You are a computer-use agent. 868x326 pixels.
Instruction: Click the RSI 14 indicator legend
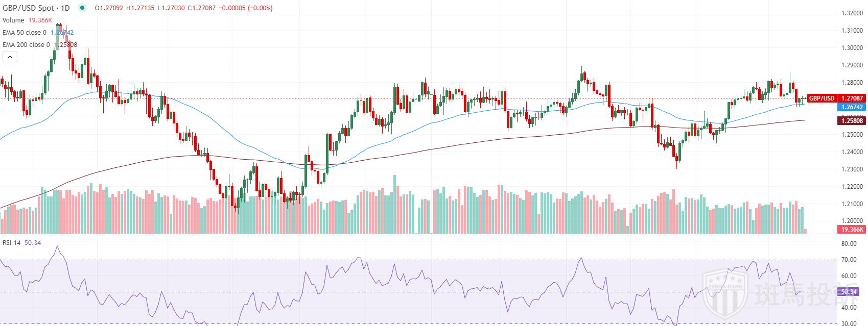(x=11, y=242)
